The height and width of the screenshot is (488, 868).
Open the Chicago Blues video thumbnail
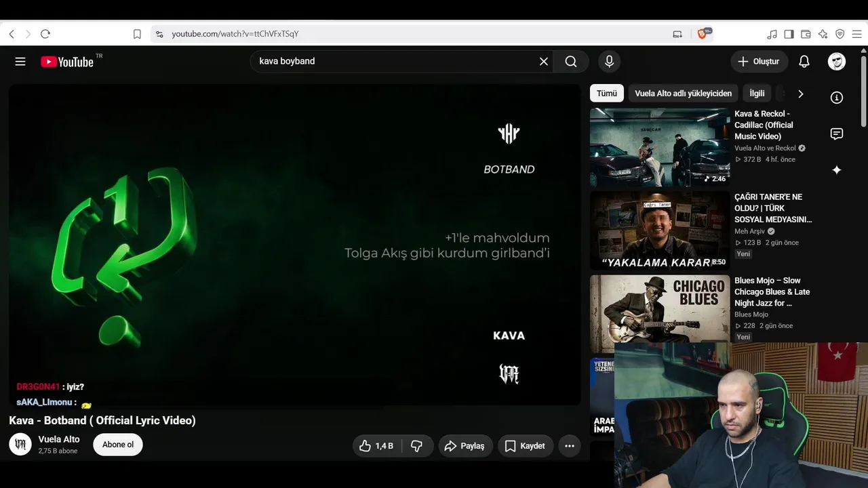tap(660, 314)
